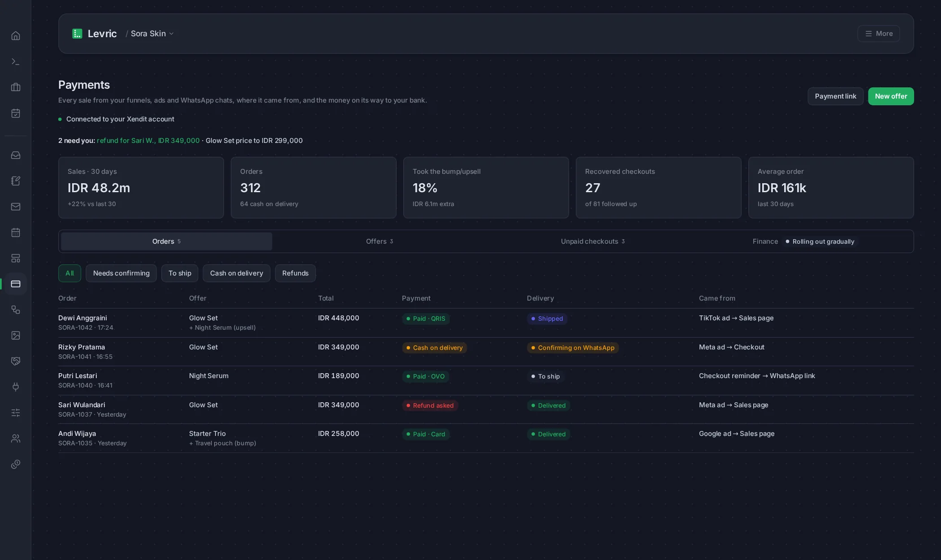Open the workflow nodes icon in sidebar
Image resolution: width=941 pixels, height=560 pixels.
[x=16, y=310]
